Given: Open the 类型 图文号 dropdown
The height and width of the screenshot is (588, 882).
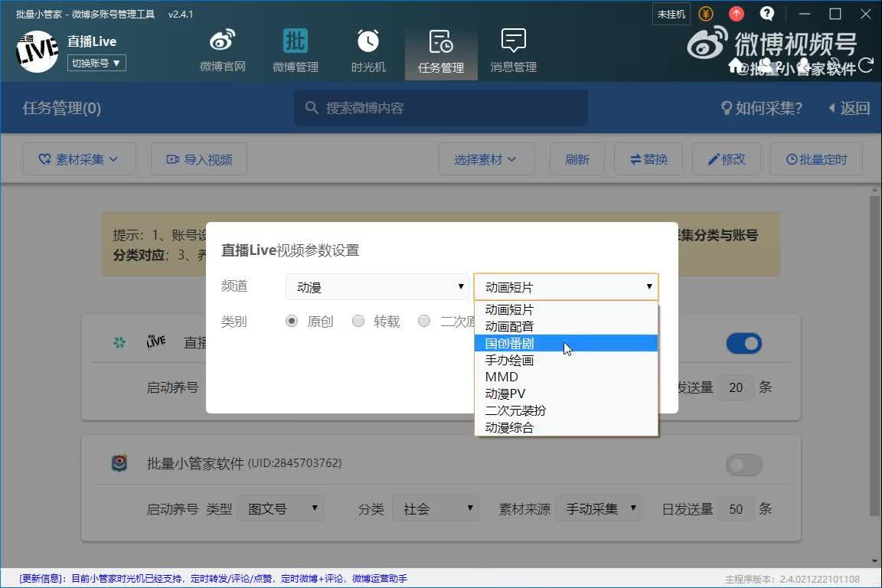Looking at the screenshot, I should [x=281, y=508].
